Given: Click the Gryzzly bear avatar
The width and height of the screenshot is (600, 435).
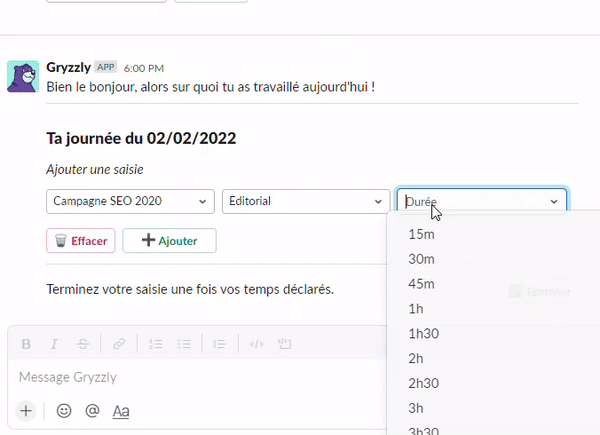Looking at the screenshot, I should coord(23,76).
